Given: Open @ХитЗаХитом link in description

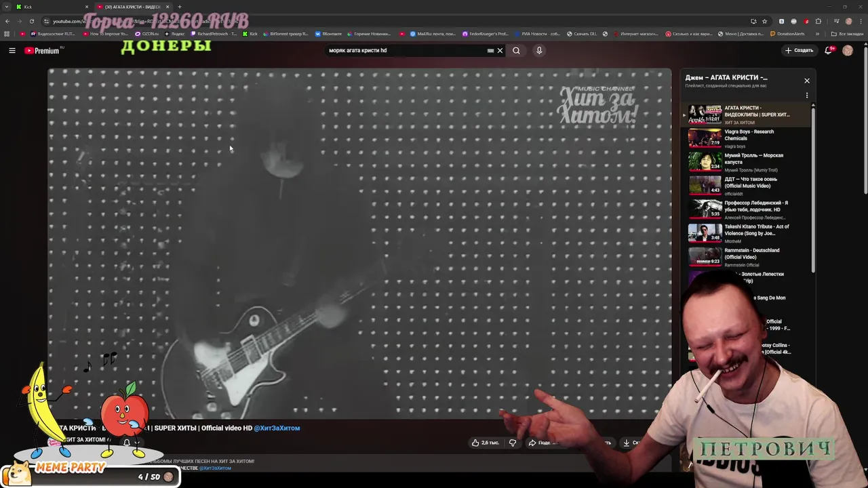Looking at the screenshot, I should coord(215,468).
